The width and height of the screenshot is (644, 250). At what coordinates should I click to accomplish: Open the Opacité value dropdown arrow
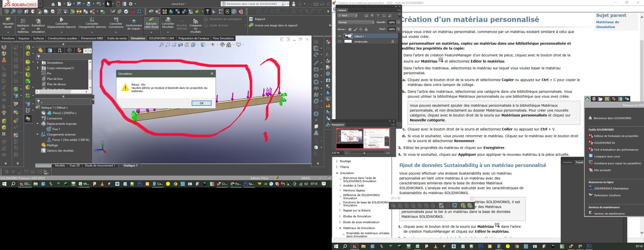398,22
